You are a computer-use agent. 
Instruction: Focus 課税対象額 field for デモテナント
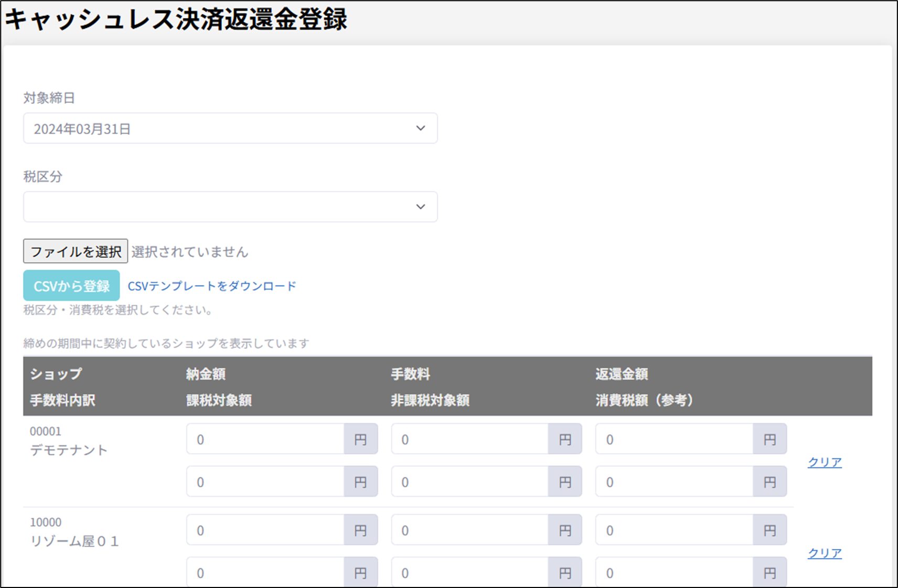tap(265, 482)
